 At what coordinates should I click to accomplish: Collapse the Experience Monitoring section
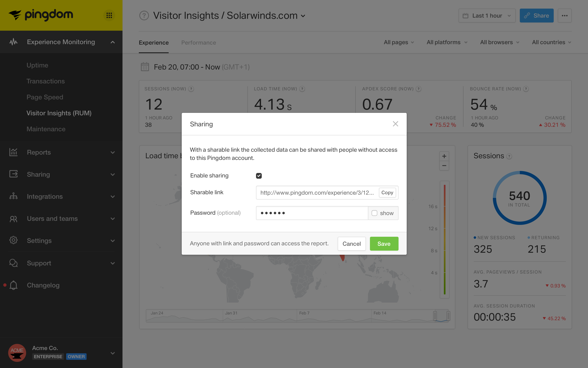pyautogui.click(x=112, y=42)
